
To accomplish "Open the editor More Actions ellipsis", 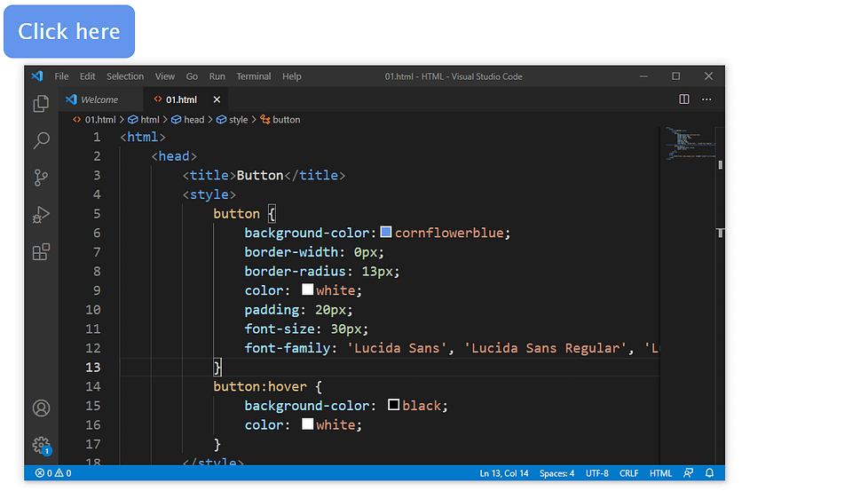I will (706, 99).
